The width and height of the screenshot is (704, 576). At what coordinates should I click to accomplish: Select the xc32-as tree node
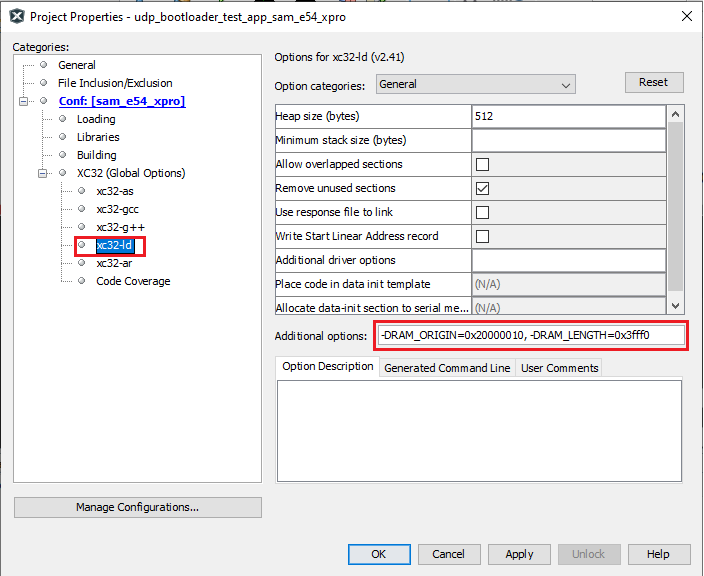114,191
